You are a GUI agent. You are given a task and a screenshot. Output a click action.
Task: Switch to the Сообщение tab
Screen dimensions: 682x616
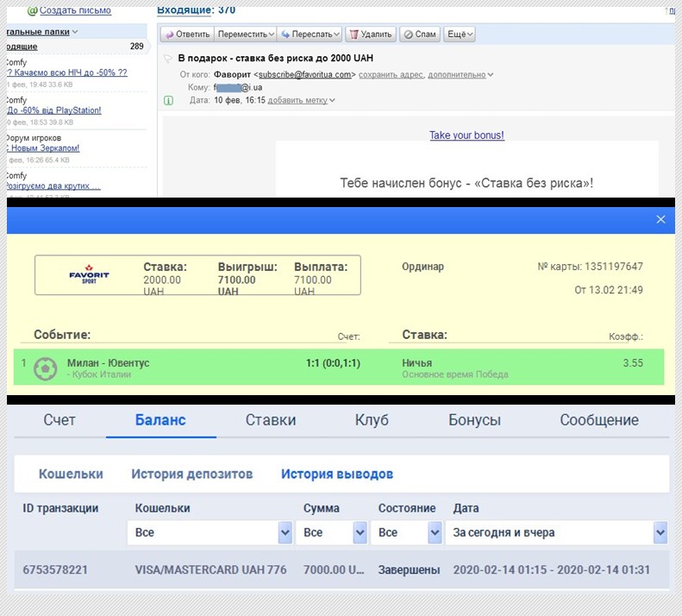point(599,420)
